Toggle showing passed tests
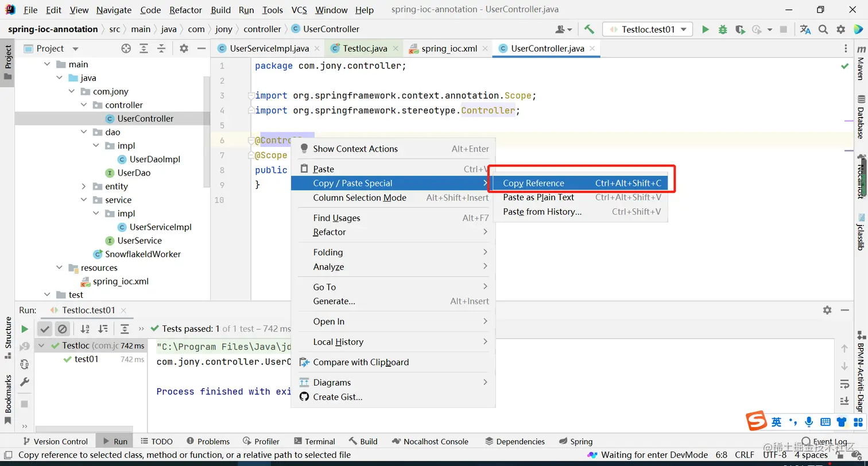The width and height of the screenshot is (868, 466). [44, 329]
